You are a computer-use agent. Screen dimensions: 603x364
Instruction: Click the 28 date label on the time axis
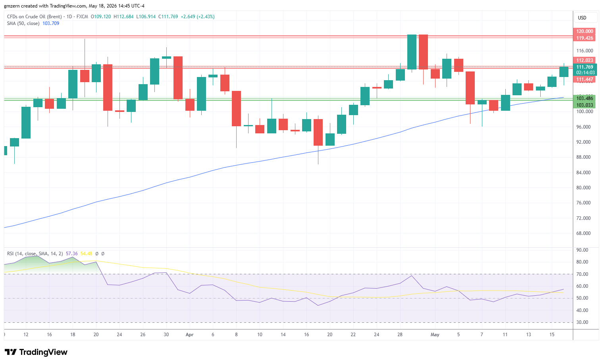coord(400,335)
